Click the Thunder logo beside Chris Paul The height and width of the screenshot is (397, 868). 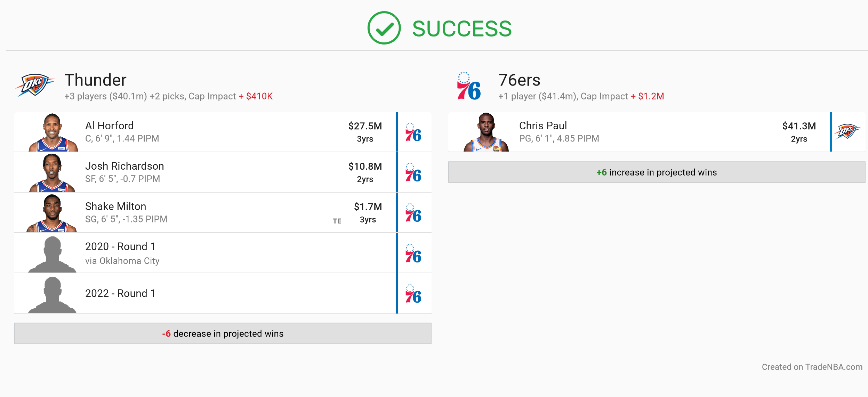(x=847, y=131)
